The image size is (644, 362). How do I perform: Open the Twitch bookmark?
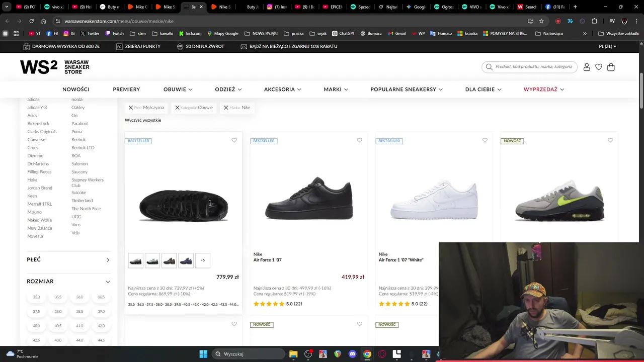click(114, 34)
